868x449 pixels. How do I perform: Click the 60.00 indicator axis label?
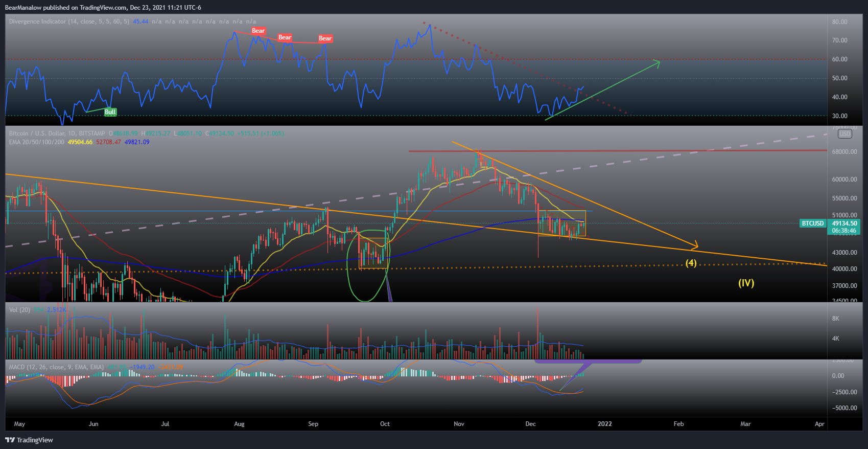pyautogui.click(x=840, y=59)
